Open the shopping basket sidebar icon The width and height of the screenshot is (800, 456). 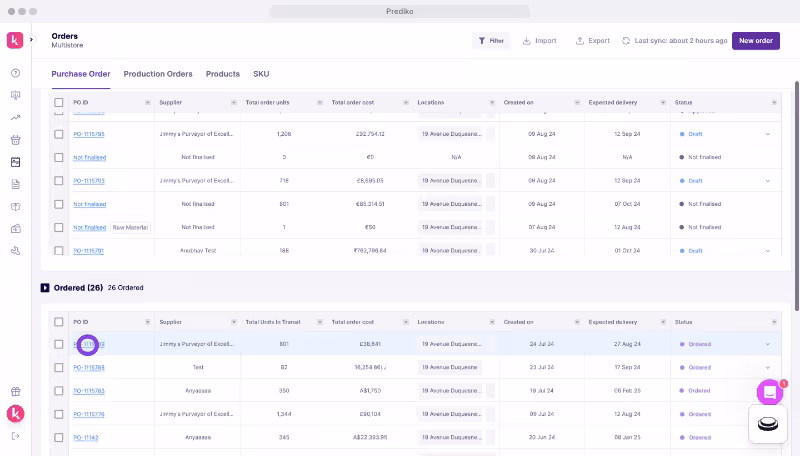coord(15,140)
